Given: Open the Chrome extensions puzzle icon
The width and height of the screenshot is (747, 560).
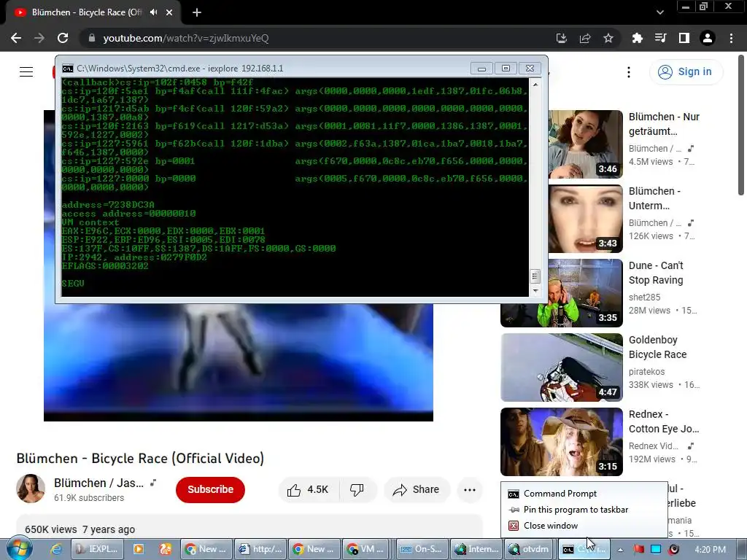Looking at the screenshot, I should coord(637,38).
